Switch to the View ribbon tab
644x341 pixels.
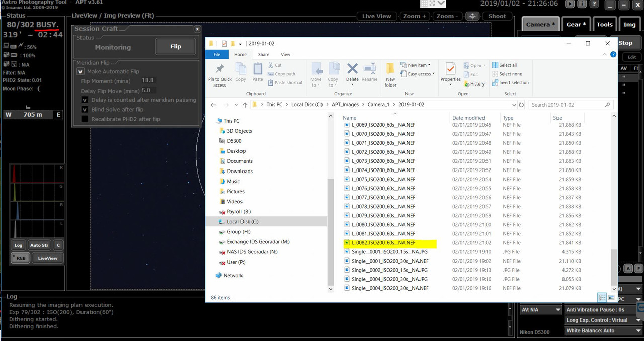coord(285,54)
